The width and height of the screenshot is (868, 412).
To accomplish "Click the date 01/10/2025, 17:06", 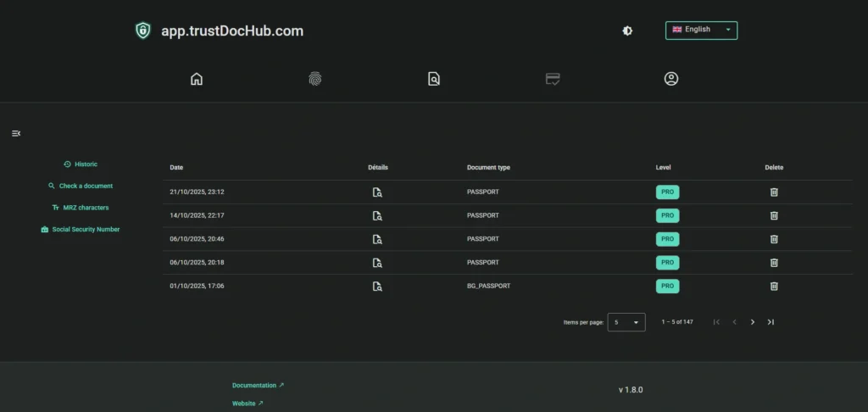I will tap(197, 287).
